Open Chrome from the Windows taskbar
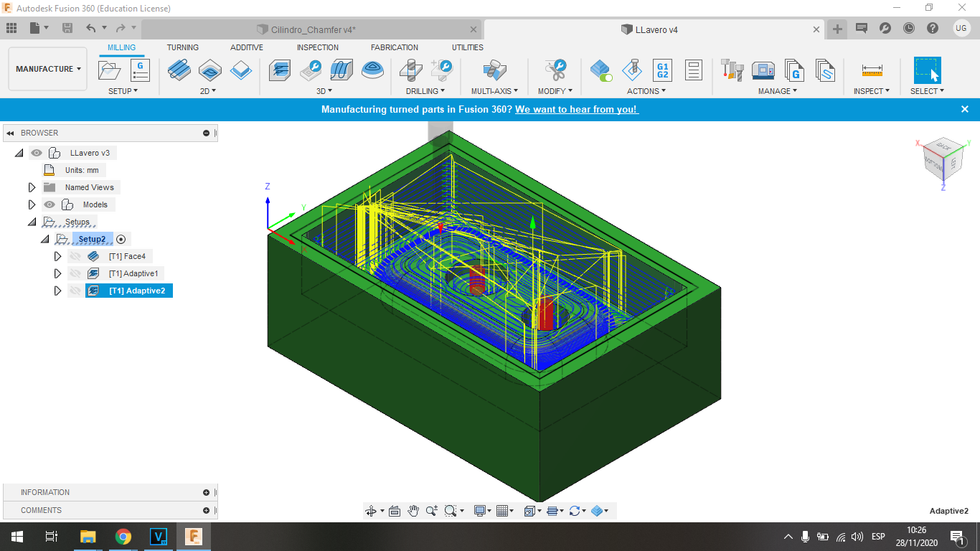Viewport: 980px width, 551px height. pos(123,537)
